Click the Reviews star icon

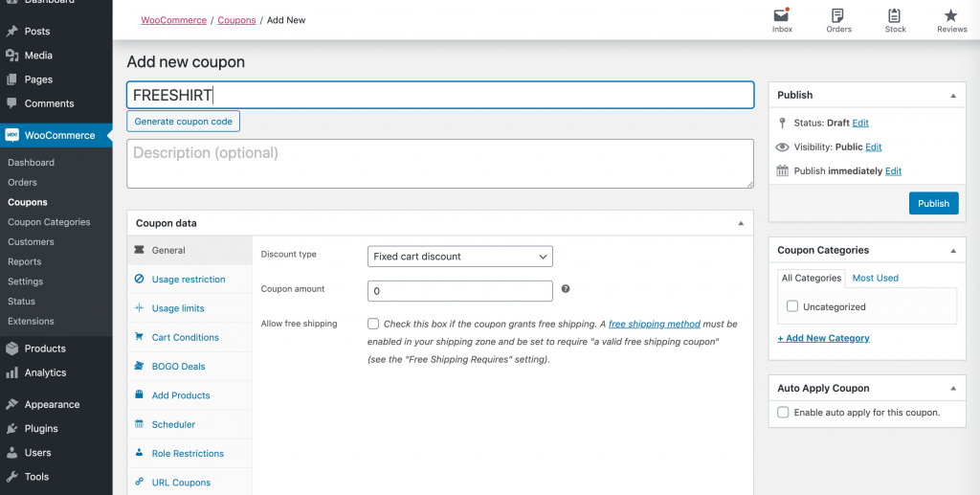pos(951,16)
